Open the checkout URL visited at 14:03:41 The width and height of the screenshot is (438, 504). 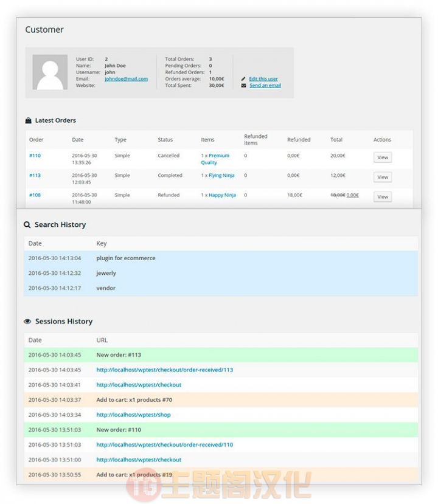click(x=139, y=385)
